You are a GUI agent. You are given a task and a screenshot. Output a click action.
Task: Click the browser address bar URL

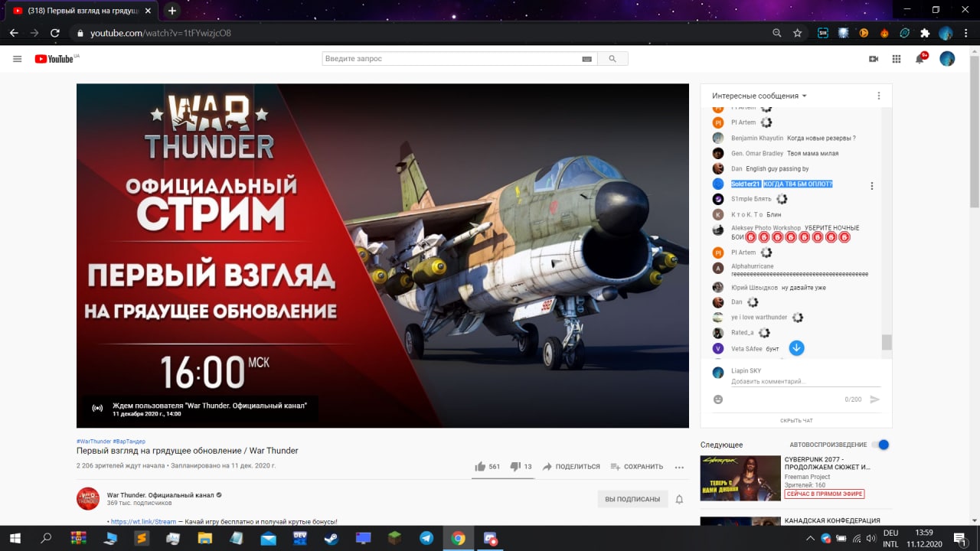160,33
